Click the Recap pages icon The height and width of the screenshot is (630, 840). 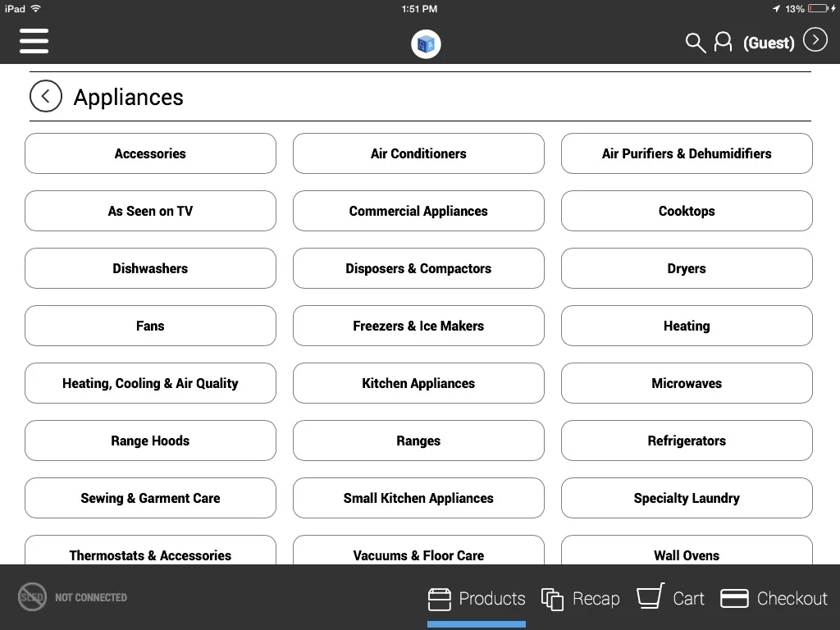pyautogui.click(x=551, y=599)
